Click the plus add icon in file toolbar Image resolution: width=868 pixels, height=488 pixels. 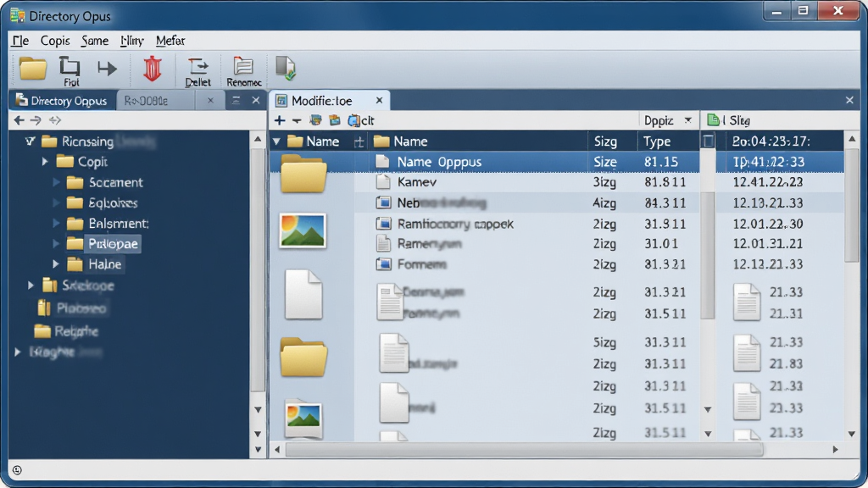click(x=280, y=120)
